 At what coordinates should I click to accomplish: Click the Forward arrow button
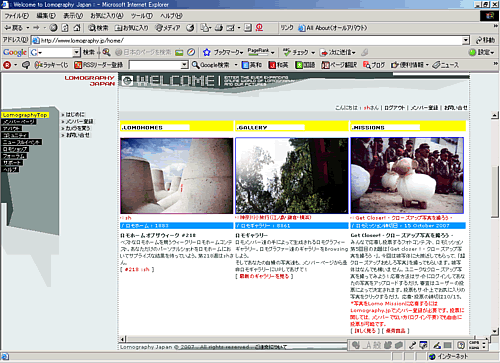(x=36, y=28)
